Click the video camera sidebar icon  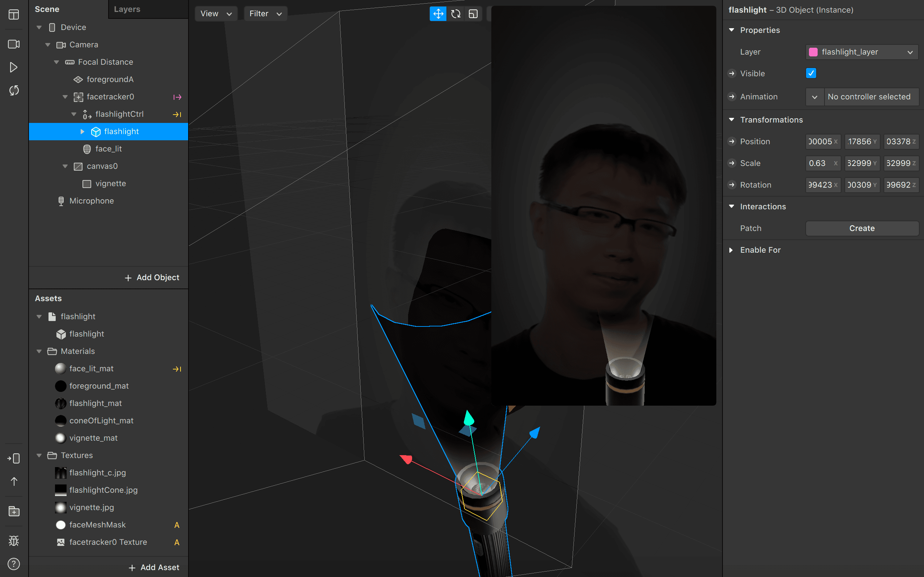[14, 44]
